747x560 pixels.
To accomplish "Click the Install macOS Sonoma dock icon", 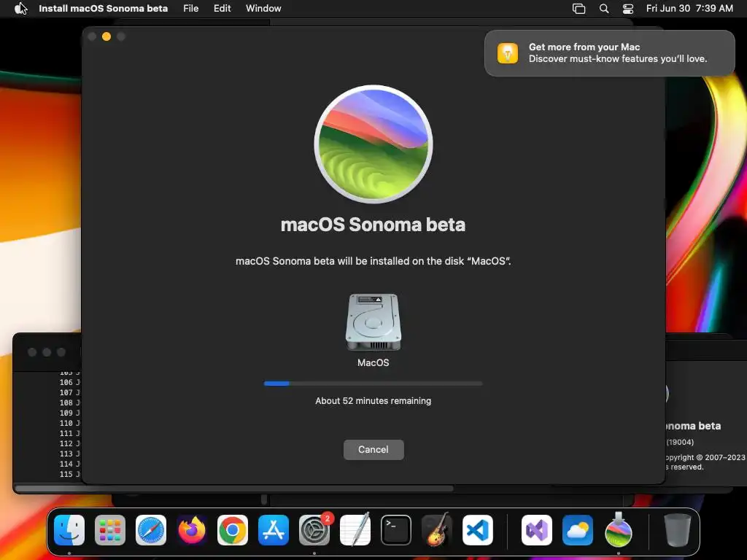I will [619, 529].
